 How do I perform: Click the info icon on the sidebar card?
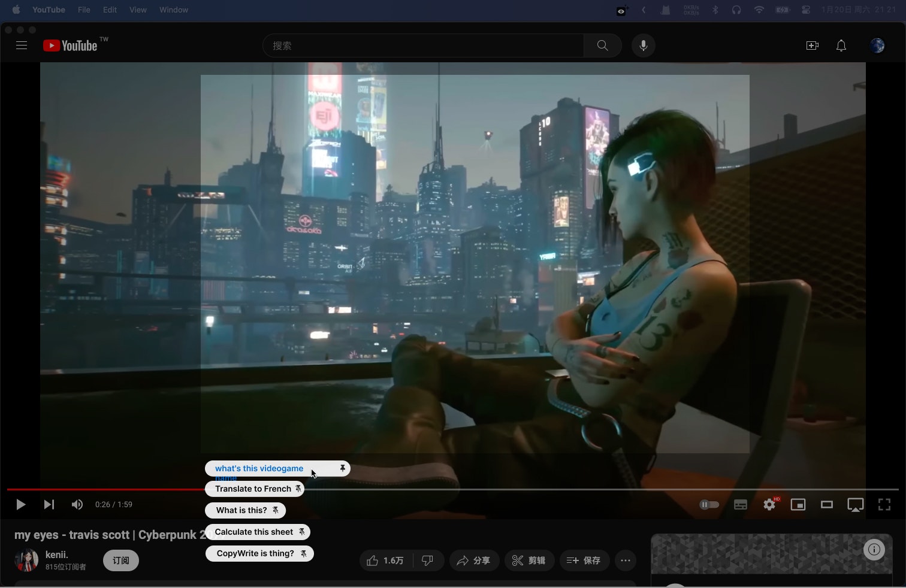click(x=874, y=549)
